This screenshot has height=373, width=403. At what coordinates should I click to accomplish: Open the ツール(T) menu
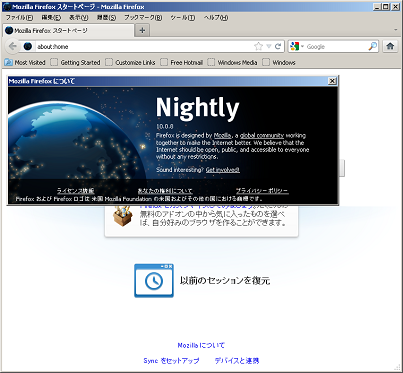point(183,18)
